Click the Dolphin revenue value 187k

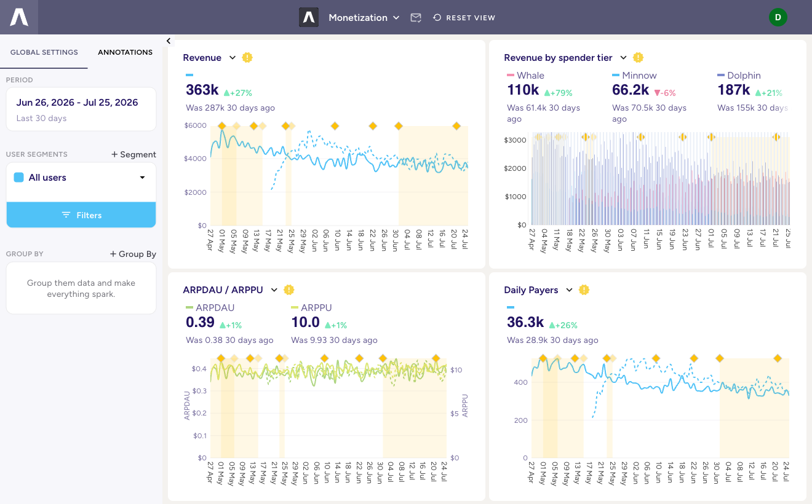pos(734,90)
